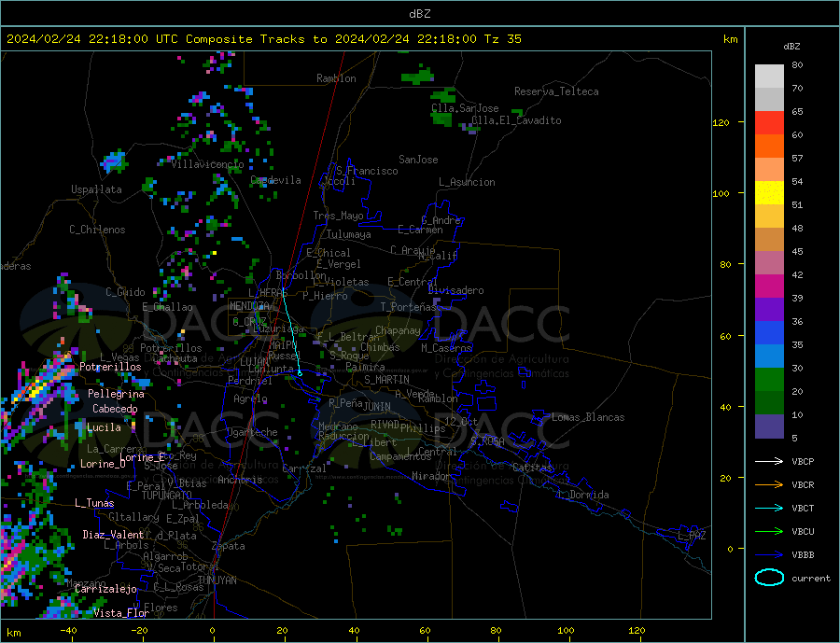Click the TUPUNGATO label

click(x=167, y=496)
